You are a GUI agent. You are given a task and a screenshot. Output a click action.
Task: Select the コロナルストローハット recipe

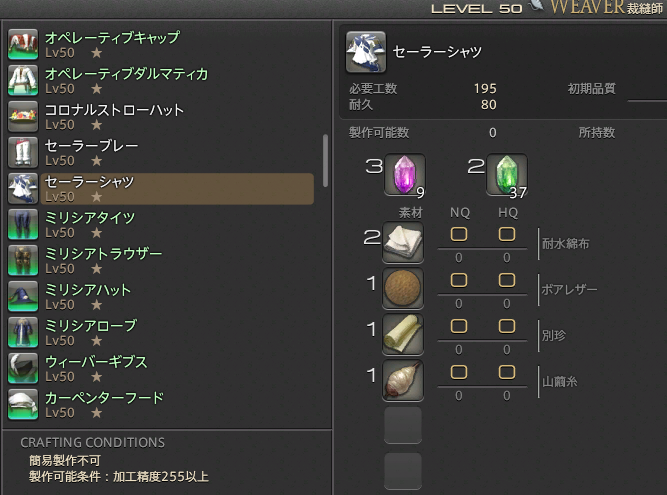click(x=161, y=117)
